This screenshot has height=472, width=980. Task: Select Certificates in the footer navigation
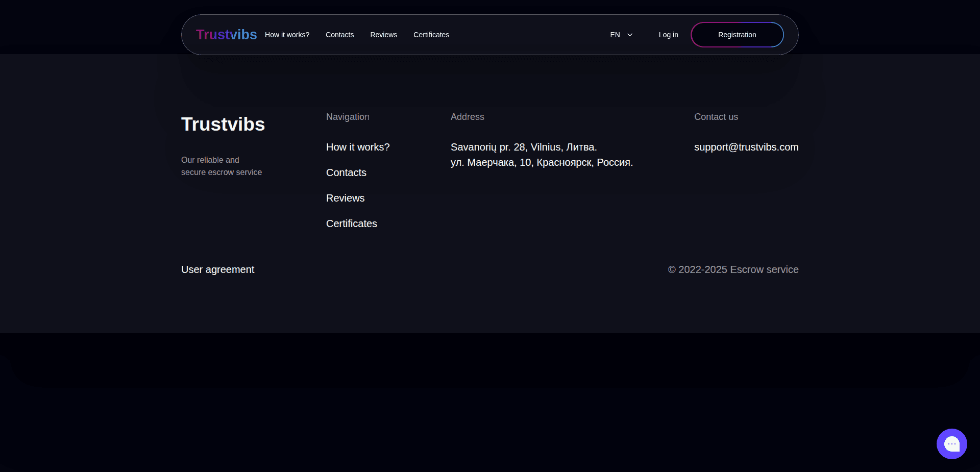351,223
